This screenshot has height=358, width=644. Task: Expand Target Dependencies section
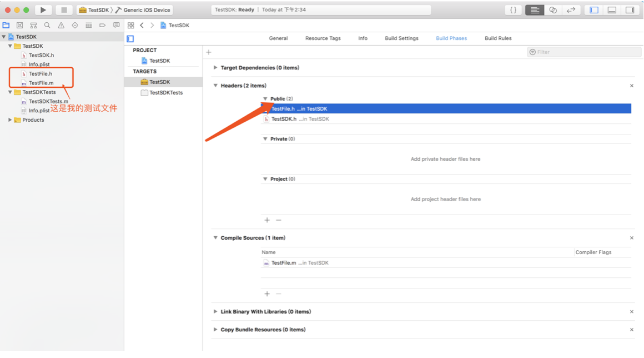[215, 67]
